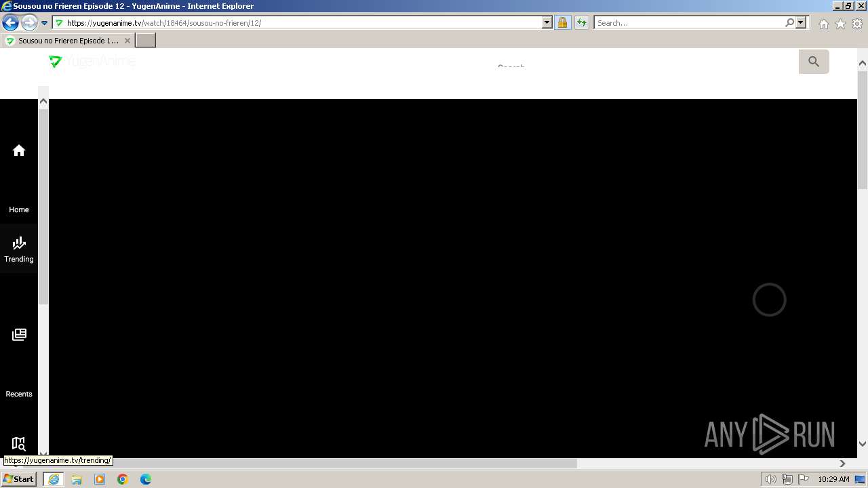Screen dimensions: 868x488
Task: Click the network tray icon
Action: click(x=787, y=479)
